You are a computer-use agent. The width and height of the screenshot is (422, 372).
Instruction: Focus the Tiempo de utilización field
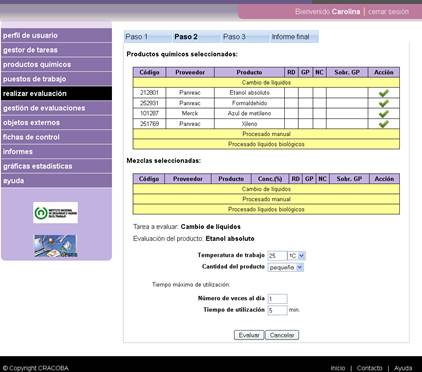click(x=277, y=310)
